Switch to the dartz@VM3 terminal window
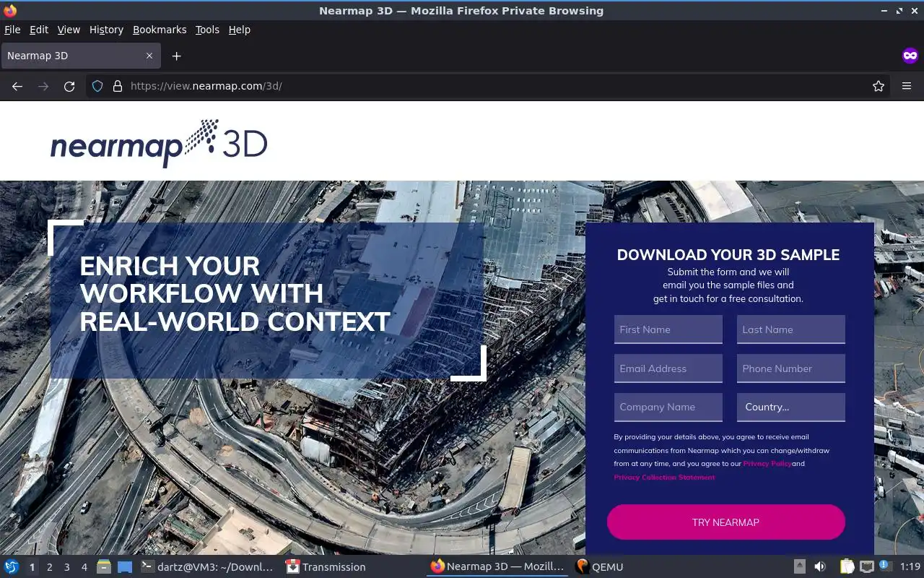The image size is (924, 578). (x=207, y=567)
